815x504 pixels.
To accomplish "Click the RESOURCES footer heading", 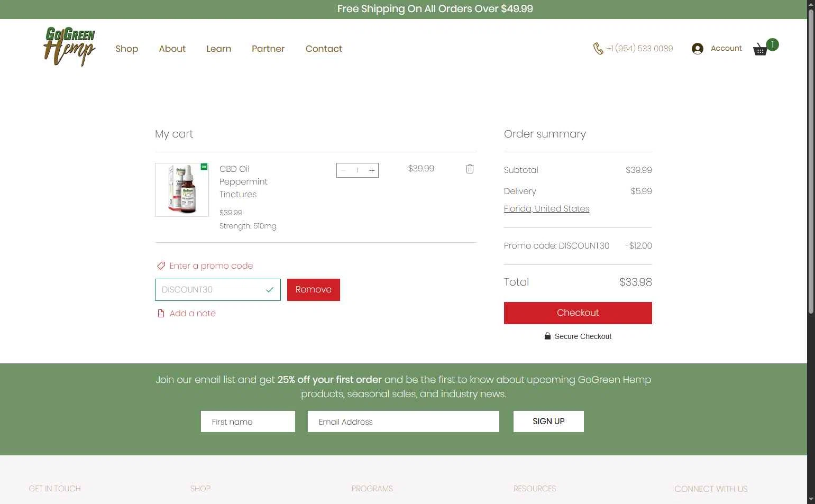I will coord(535,489).
